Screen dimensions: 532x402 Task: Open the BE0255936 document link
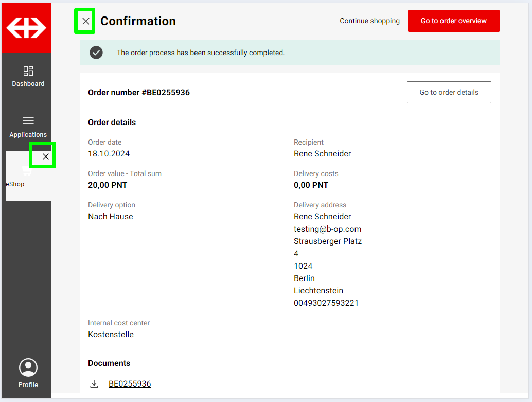[x=130, y=384]
